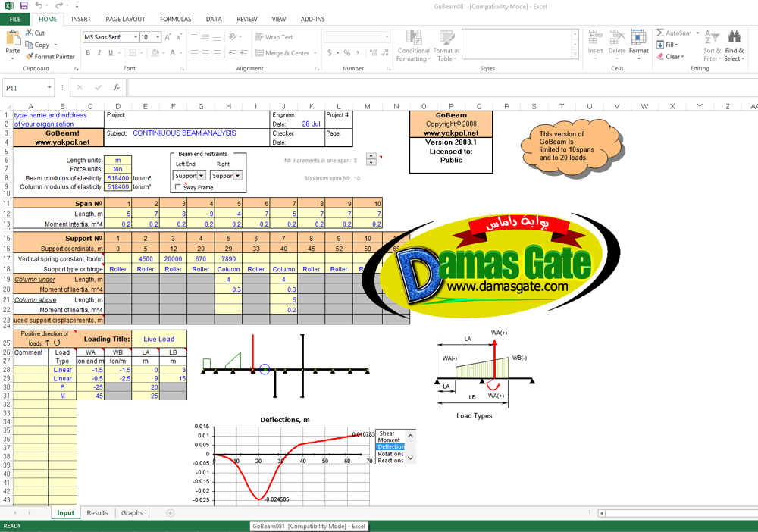The image size is (758, 532).
Task: Select Reactions in the chart list box
Action: click(x=390, y=461)
